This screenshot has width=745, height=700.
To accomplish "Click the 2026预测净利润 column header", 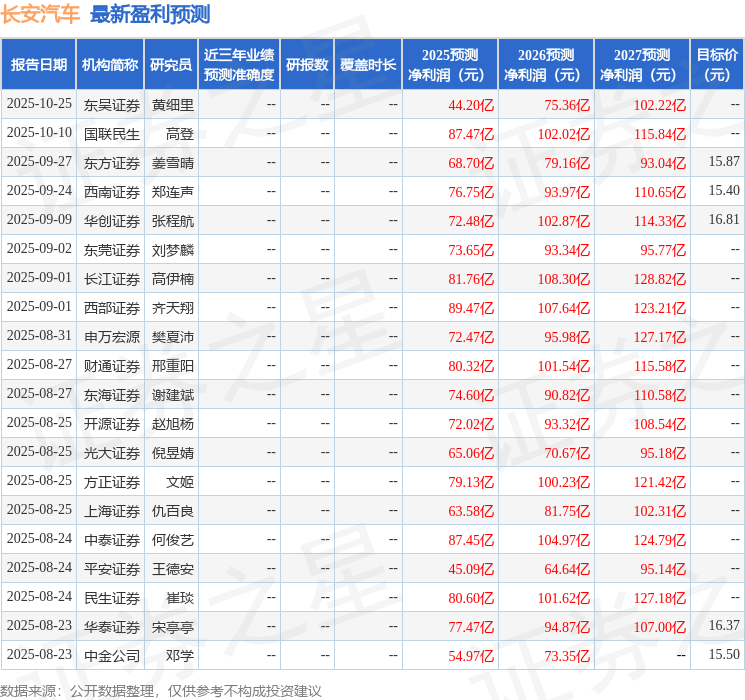I will [x=546, y=65].
